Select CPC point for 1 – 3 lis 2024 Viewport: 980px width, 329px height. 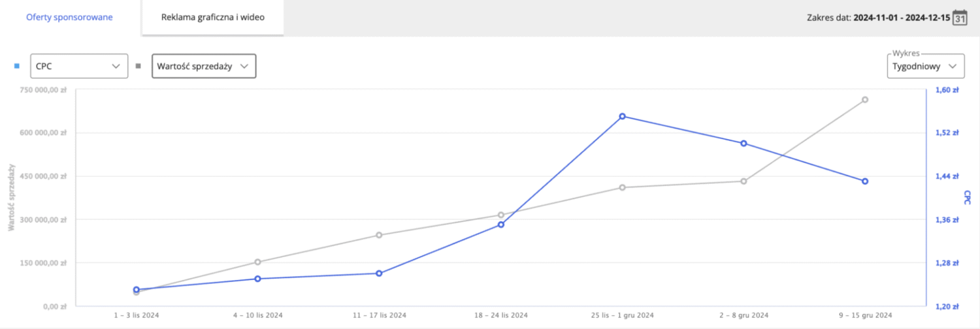136,289
